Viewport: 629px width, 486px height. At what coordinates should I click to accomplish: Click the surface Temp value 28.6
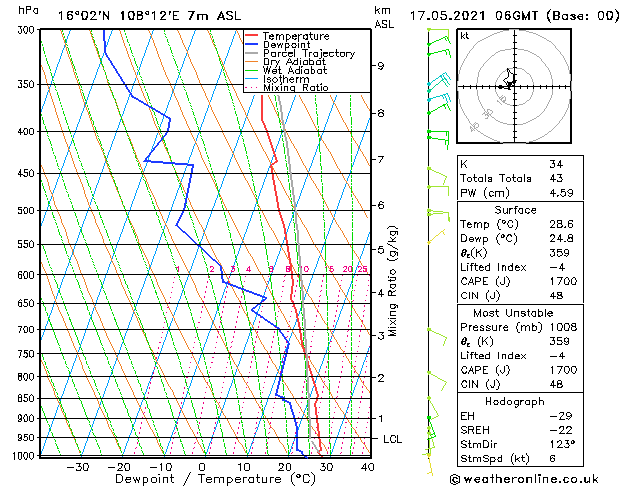click(x=561, y=224)
